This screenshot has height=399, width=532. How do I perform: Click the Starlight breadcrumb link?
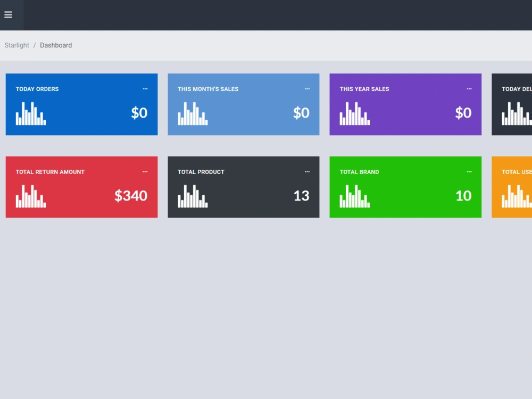click(16, 45)
